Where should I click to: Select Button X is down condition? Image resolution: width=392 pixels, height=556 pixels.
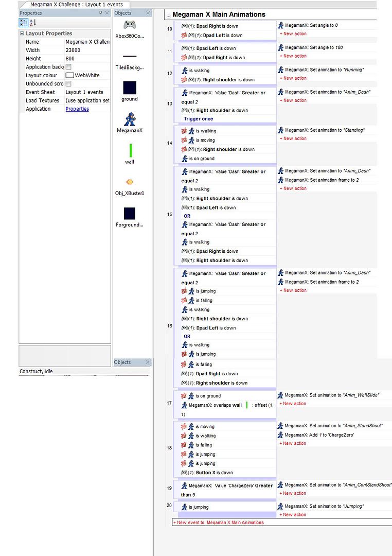tap(215, 473)
